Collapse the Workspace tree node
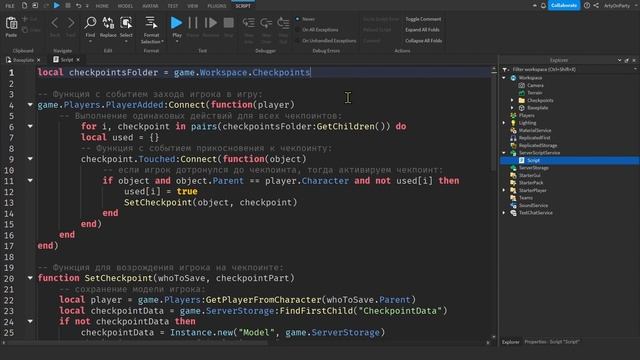The width and height of the screenshot is (640, 360). (504, 78)
